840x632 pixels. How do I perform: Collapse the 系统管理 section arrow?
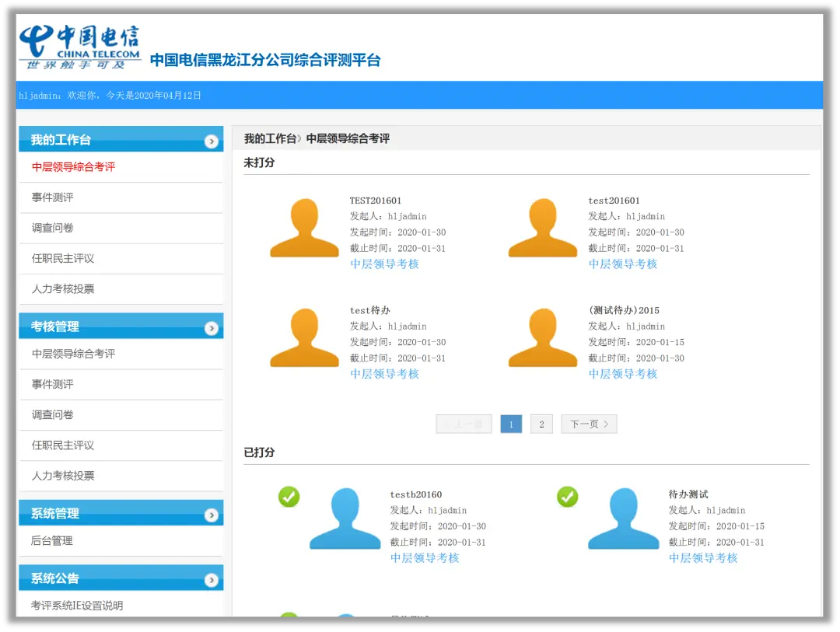pos(211,515)
